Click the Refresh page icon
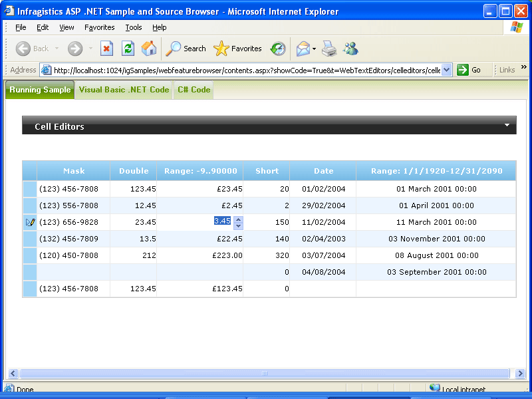The height and width of the screenshot is (399, 532). 128,49
